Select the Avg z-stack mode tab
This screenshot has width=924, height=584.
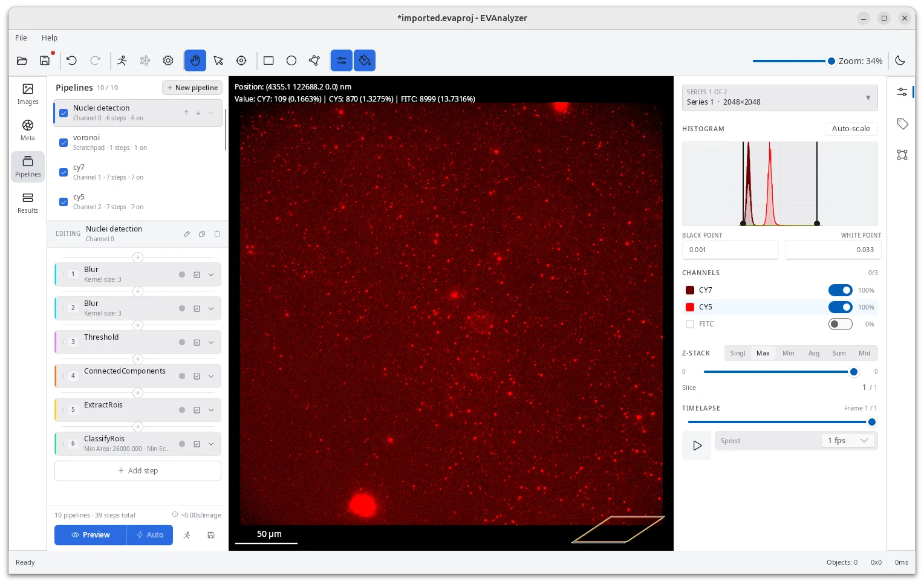pyautogui.click(x=814, y=353)
